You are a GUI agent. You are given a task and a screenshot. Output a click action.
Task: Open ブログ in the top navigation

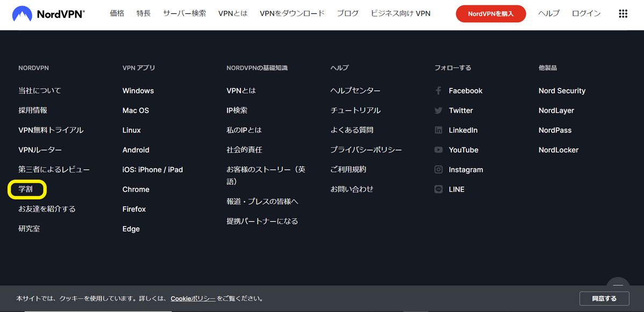click(x=348, y=13)
